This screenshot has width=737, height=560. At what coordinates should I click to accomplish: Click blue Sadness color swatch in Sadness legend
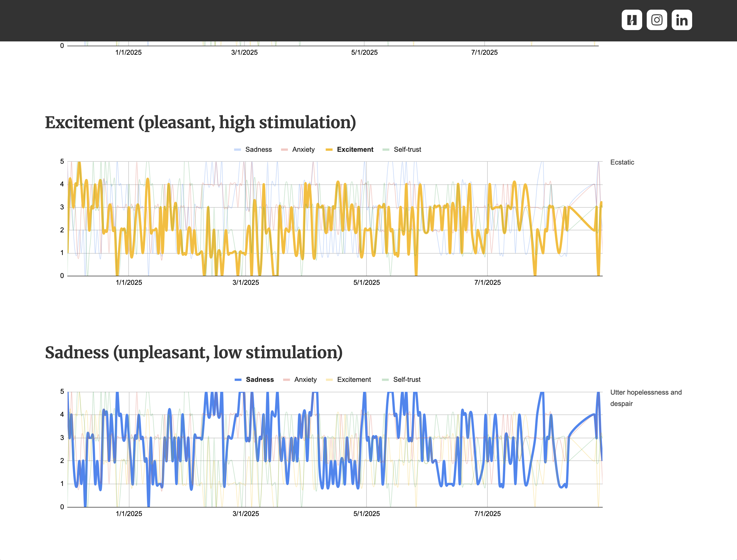(238, 380)
